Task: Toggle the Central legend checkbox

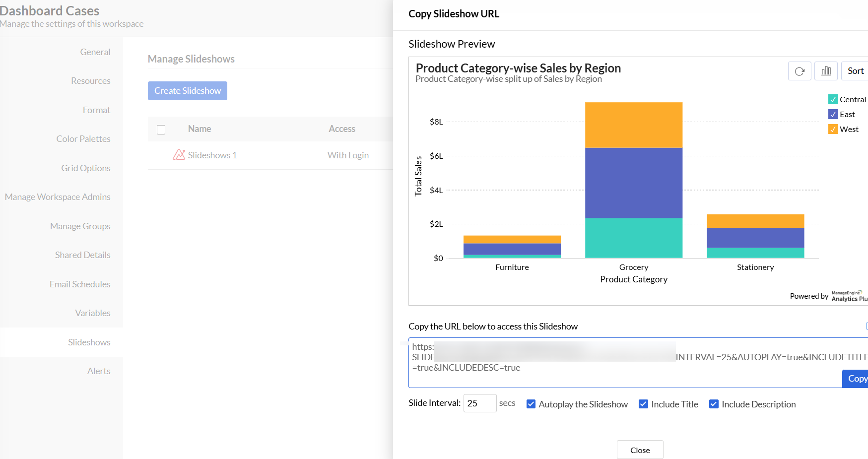Action: (x=833, y=99)
